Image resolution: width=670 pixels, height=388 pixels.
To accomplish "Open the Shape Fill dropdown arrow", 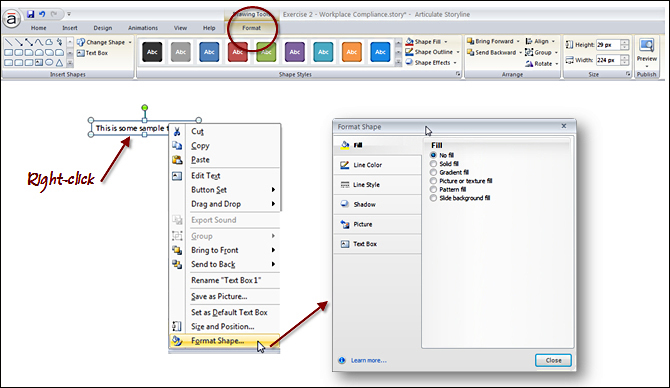I will [x=446, y=42].
